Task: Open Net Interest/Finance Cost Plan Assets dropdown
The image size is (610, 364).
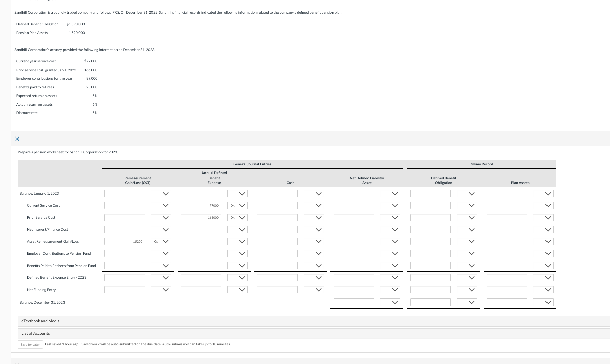Action: coord(543,230)
